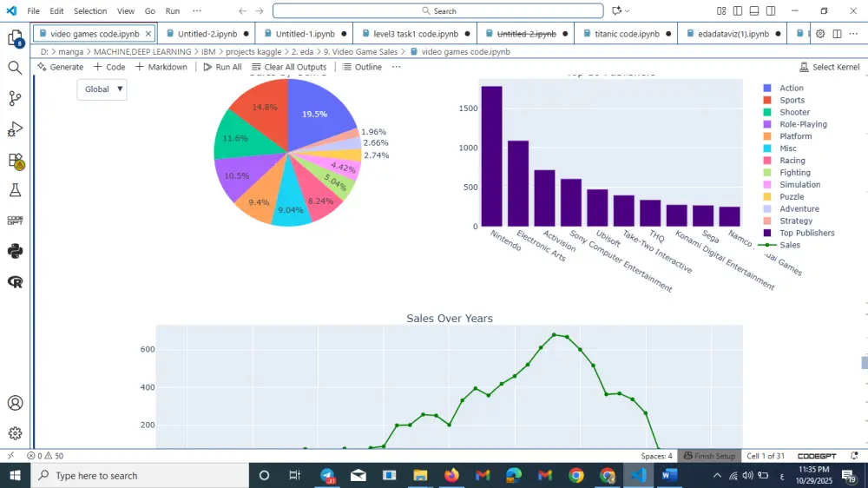
Task: Toggle the bottom panel layout icon
Action: tap(754, 11)
